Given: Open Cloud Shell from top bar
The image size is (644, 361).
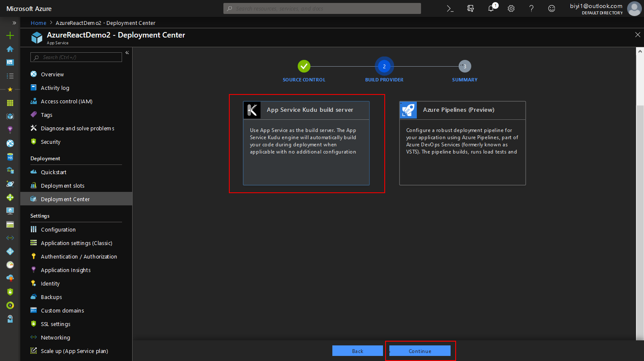Looking at the screenshot, I should pos(450,8).
